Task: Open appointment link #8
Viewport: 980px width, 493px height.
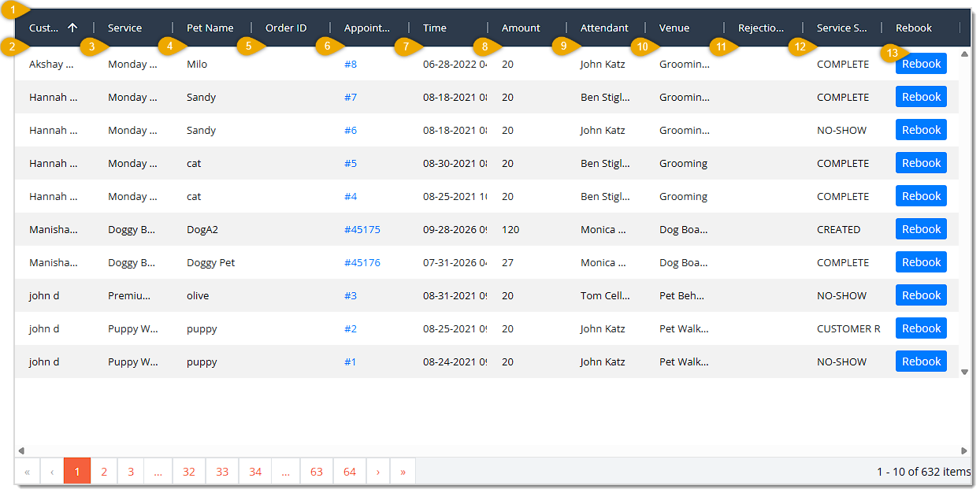Action: [351, 64]
